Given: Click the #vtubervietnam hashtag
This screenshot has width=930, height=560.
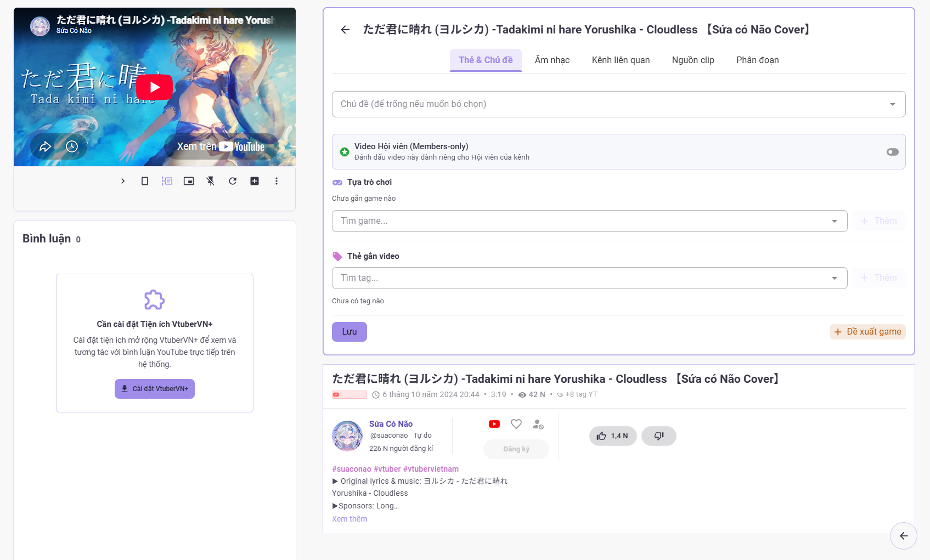Looking at the screenshot, I should click(x=431, y=469).
